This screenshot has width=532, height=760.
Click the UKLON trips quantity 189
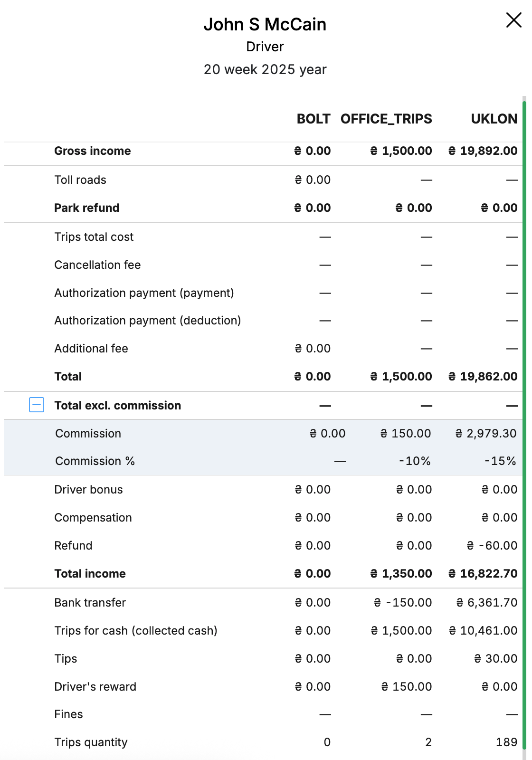pos(507,742)
